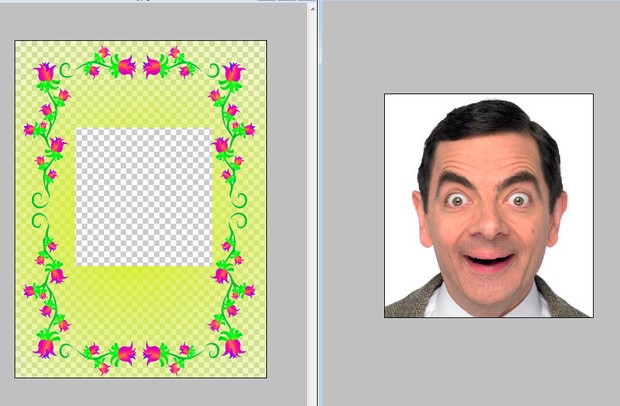Click the top flower border of the frame
The height and width of the screenshot is (406, 620).
(139, 67)
